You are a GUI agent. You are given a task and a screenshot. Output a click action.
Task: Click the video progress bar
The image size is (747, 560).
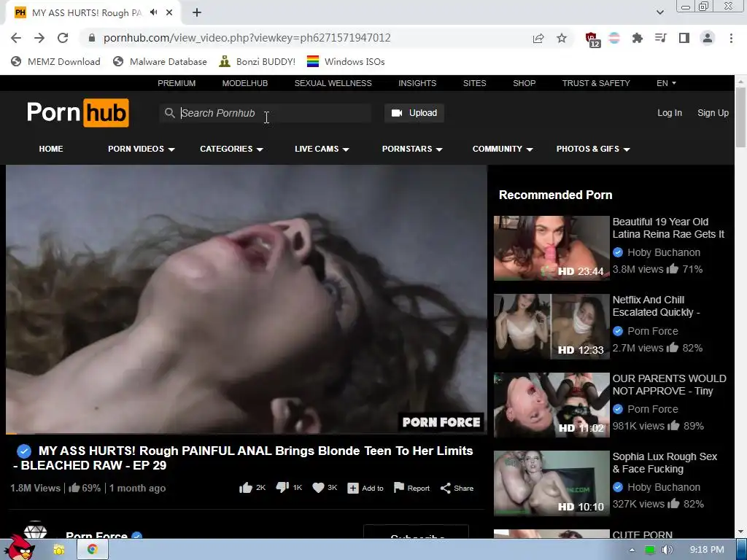point(247,433)
